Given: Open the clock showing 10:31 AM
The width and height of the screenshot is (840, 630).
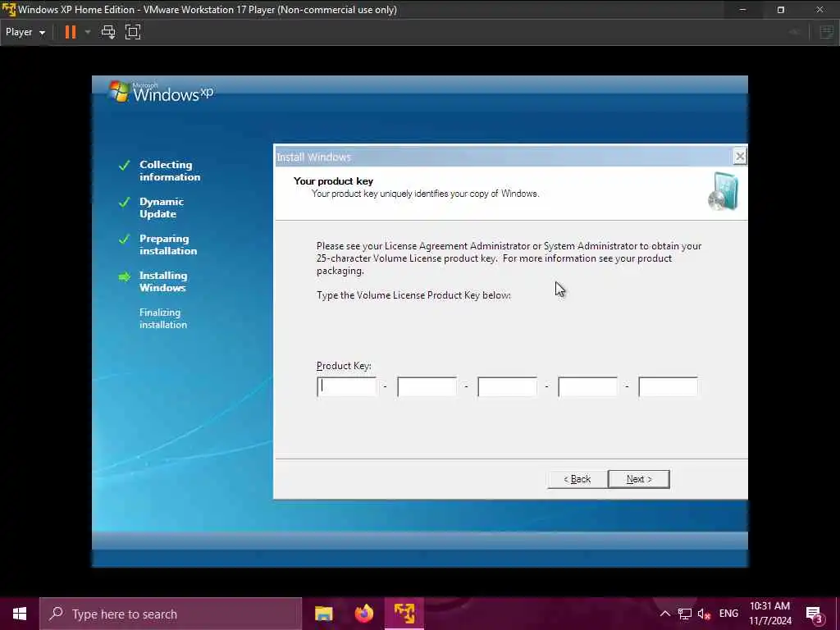Looking at the screenshot, I should 769,614.
